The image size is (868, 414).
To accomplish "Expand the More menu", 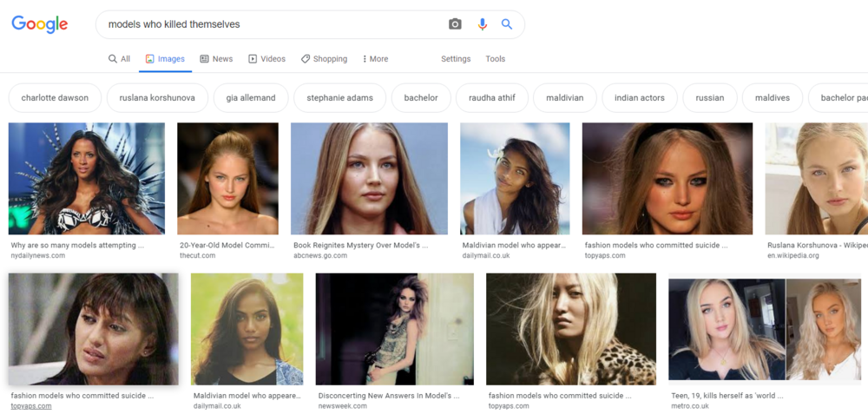I will pos(375,59).
